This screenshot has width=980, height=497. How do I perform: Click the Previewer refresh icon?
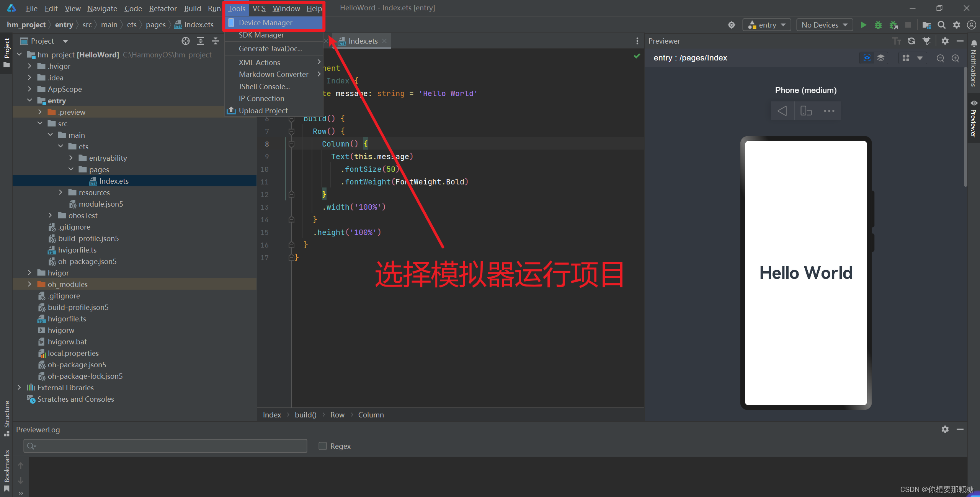[x=911, y=41]
